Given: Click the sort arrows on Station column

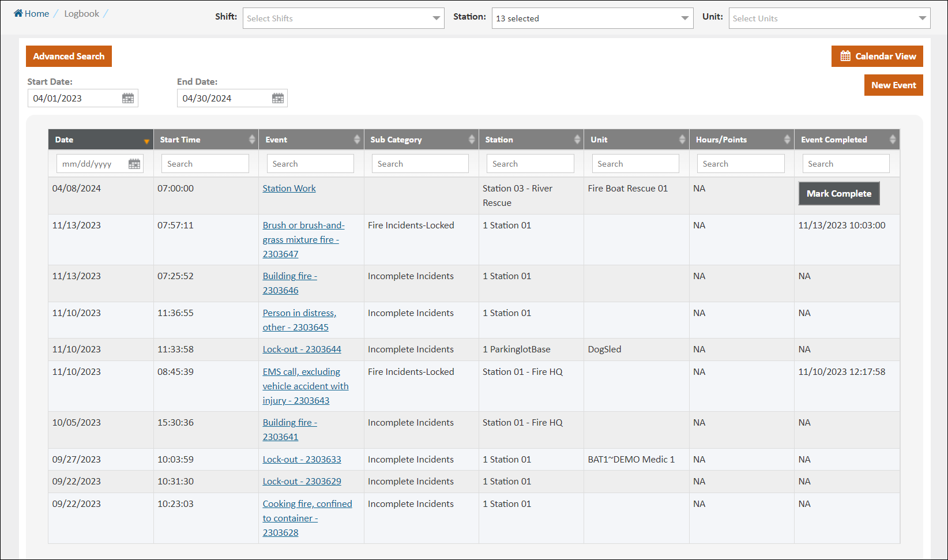Looking at the screenshot, I should [577, 140].
